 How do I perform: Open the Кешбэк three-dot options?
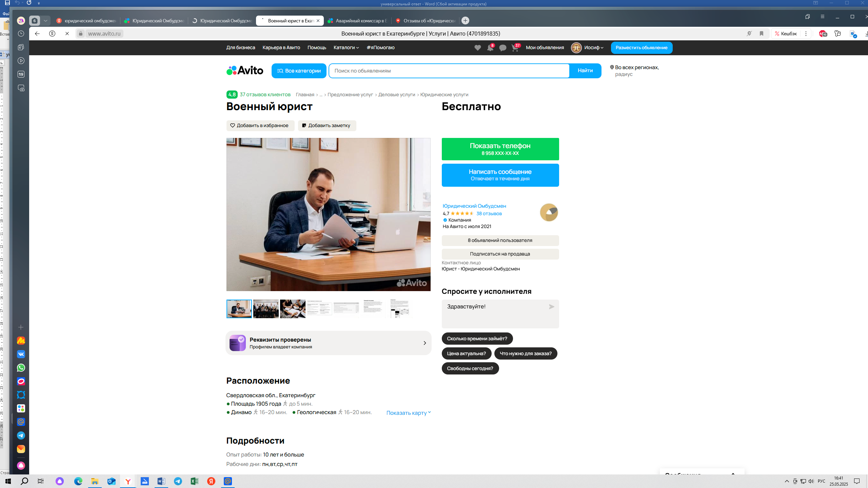coord(806,34)
